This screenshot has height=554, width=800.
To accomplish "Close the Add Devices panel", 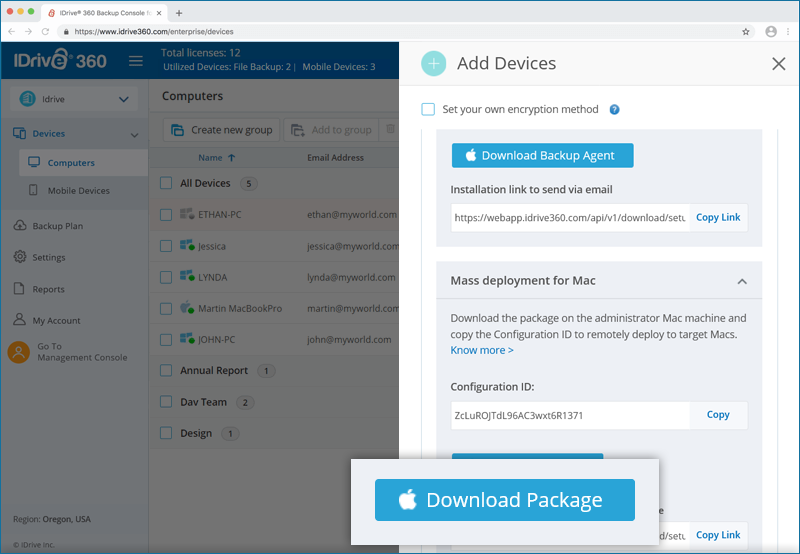I will (x=779, y=64).
